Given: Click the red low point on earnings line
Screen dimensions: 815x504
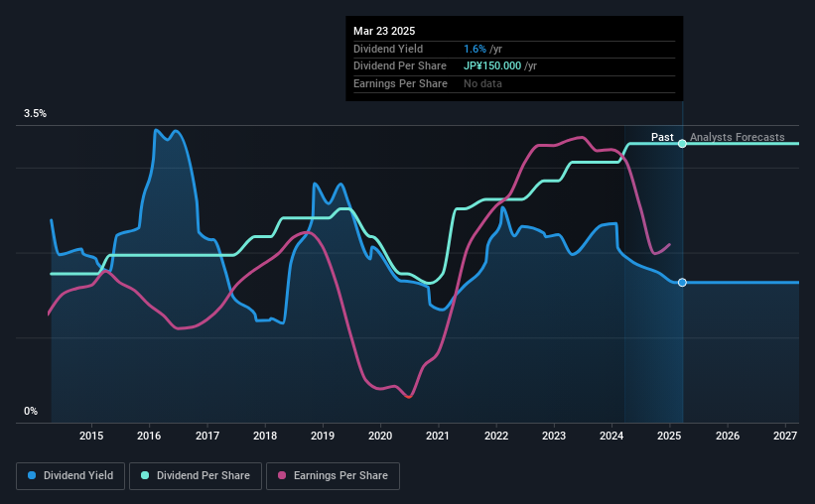Looking at the screenshot, I should click(x=409, y=397).
